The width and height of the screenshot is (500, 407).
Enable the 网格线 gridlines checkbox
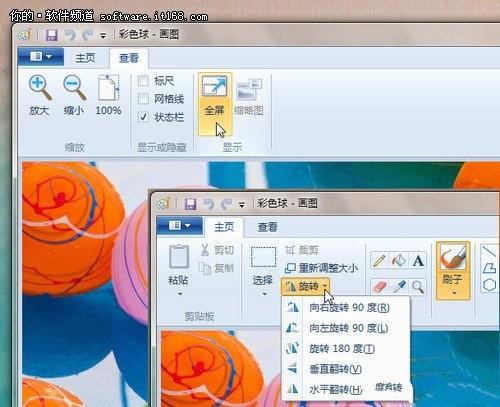pos(143,99)
